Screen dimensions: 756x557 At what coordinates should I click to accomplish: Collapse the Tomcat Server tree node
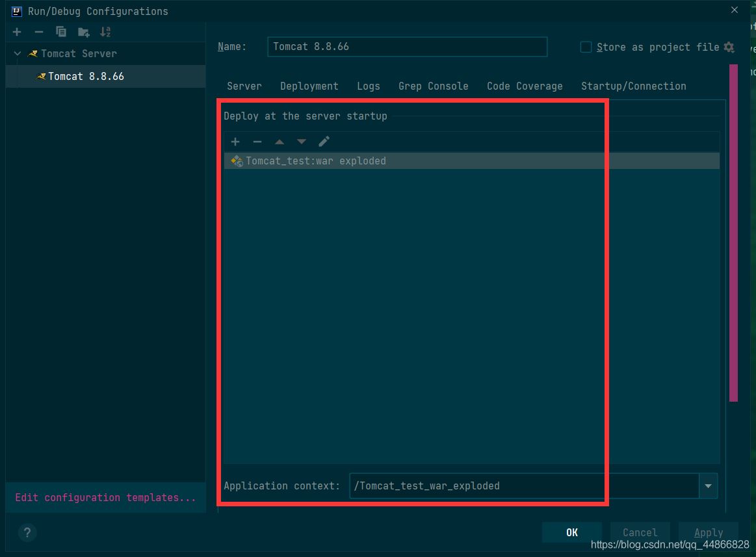click(x=18, y=53)
